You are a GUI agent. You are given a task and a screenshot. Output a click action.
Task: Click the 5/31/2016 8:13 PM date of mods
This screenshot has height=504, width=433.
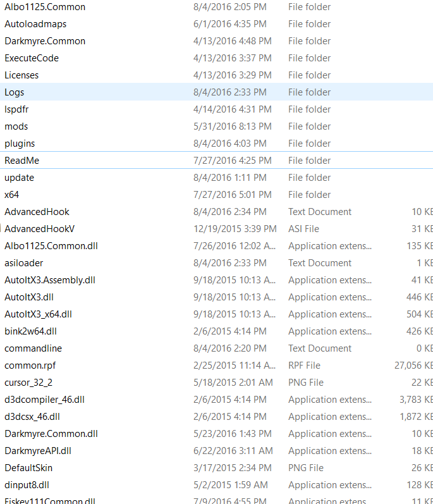coord(232,126)
